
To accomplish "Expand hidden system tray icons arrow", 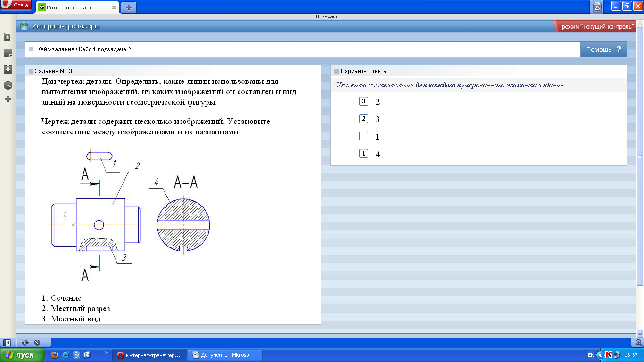I will pyautogui.click(x=600, y=355).
